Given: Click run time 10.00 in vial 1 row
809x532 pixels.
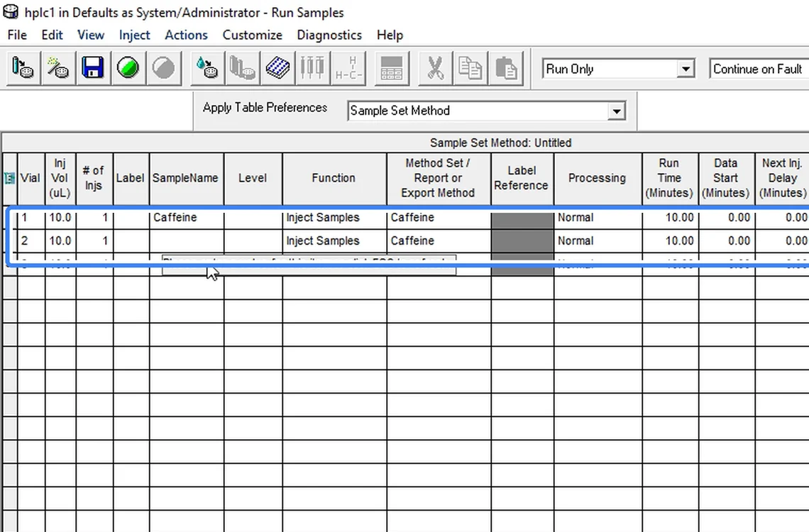Looking at the screenshot, I should click(670, 218).
